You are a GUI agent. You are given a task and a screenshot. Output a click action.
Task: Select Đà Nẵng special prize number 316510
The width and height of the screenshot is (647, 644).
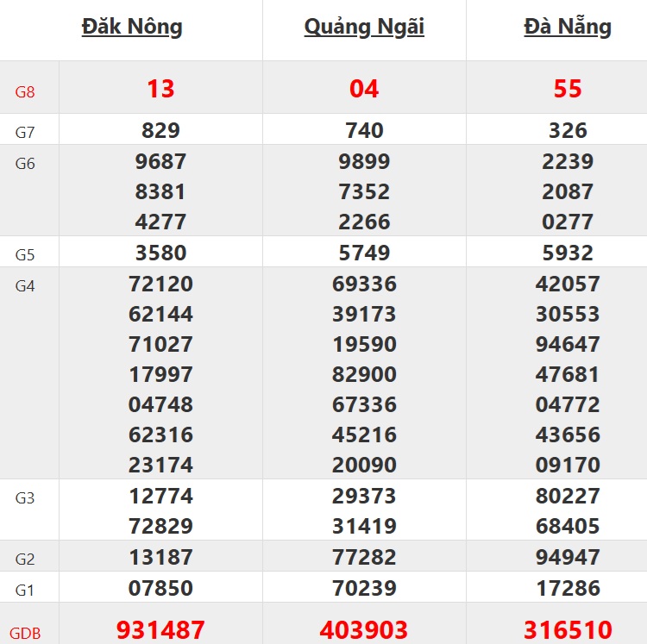[567, 629]
